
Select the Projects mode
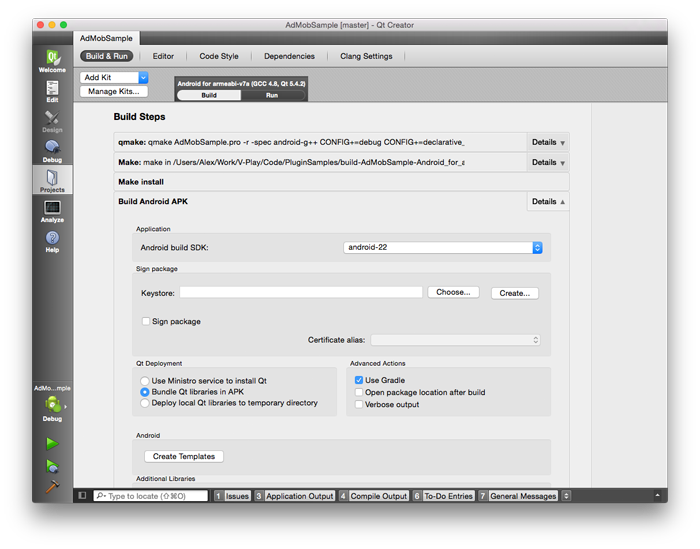click(x=52, y=180)
